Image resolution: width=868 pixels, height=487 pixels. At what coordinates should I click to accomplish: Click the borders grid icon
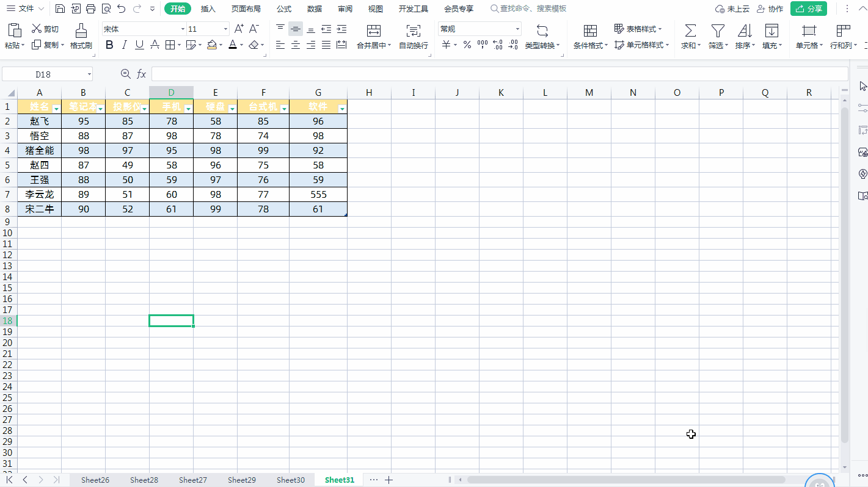(x=170, y=45)
